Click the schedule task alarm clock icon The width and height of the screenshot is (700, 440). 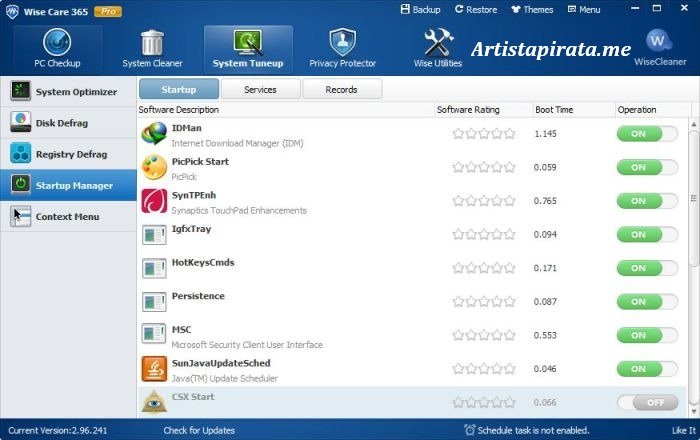click(x=470, y=430)
